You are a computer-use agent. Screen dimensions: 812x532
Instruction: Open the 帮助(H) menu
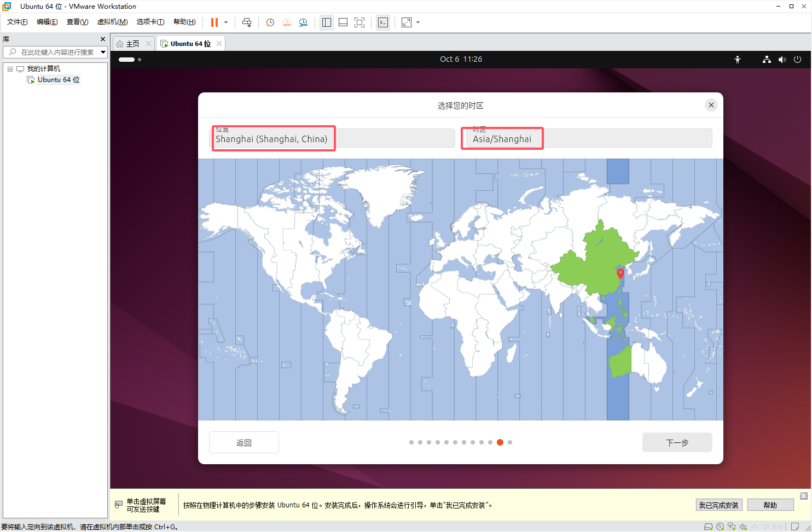pyautogui.click(x=184, y=22)
